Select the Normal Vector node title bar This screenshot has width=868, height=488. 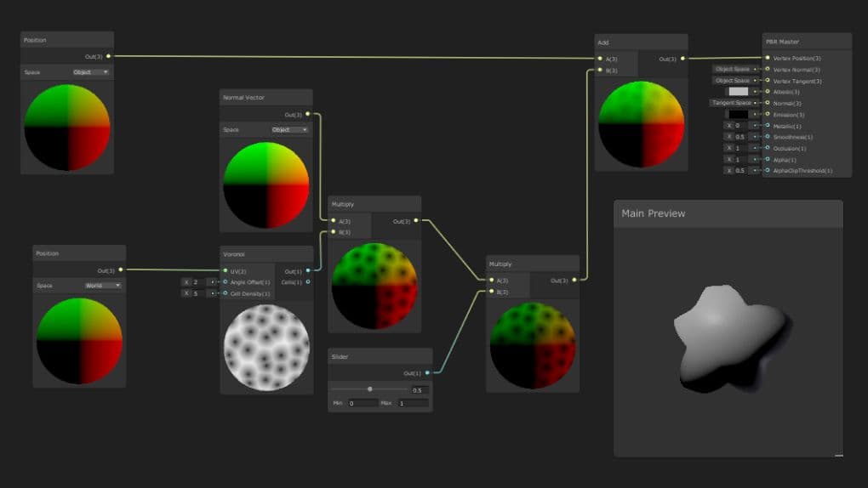point(266,98)
